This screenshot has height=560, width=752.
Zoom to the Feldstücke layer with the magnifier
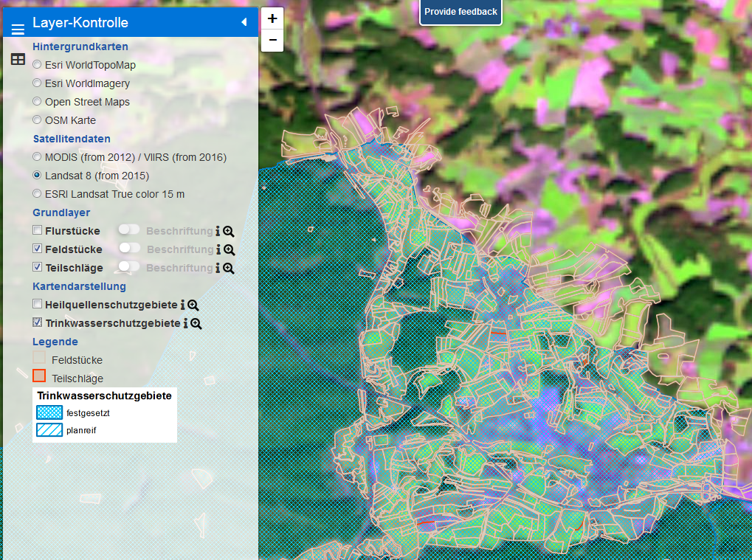click(x=230, y=250)
